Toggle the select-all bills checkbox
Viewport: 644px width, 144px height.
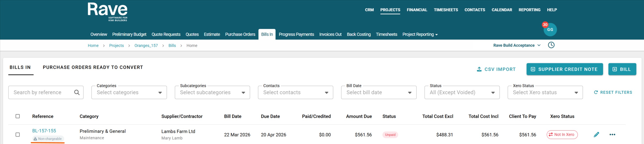(18, 116)
